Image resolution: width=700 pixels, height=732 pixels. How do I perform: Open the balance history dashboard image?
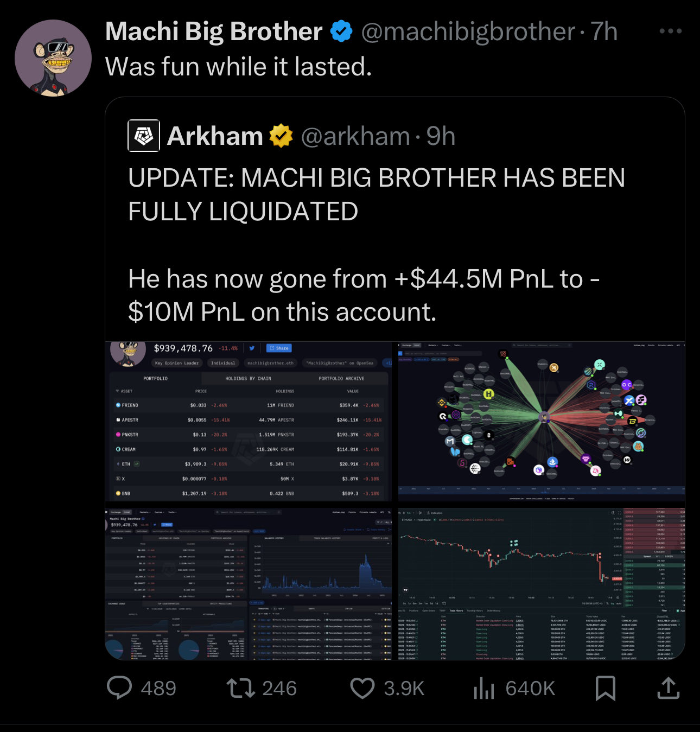click(249, 583)
